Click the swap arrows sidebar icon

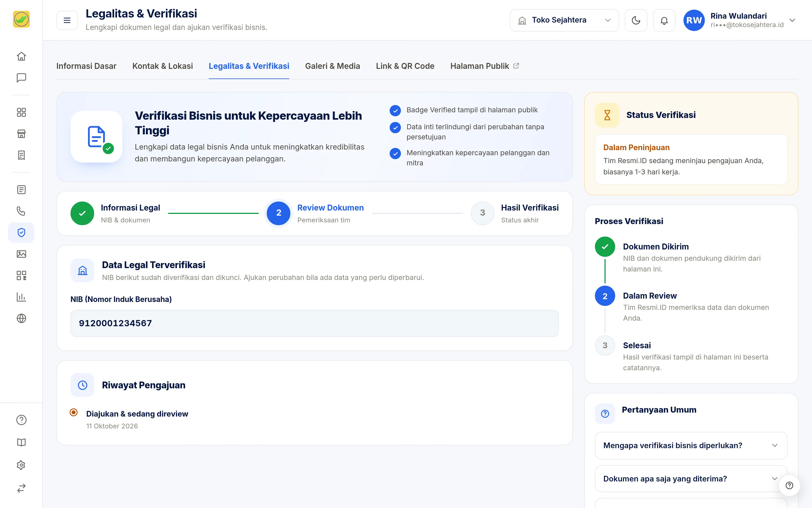coord(21,488)
